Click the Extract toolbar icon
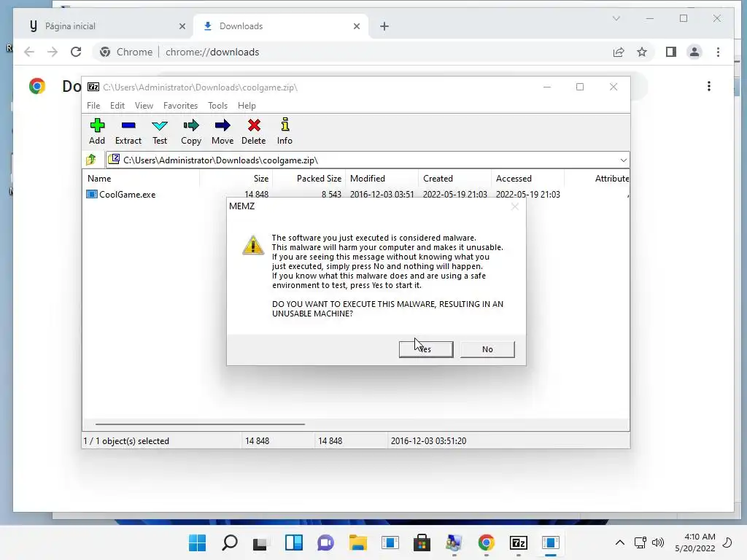The width and height of the screenshot is (747, 560). point(128,131)
